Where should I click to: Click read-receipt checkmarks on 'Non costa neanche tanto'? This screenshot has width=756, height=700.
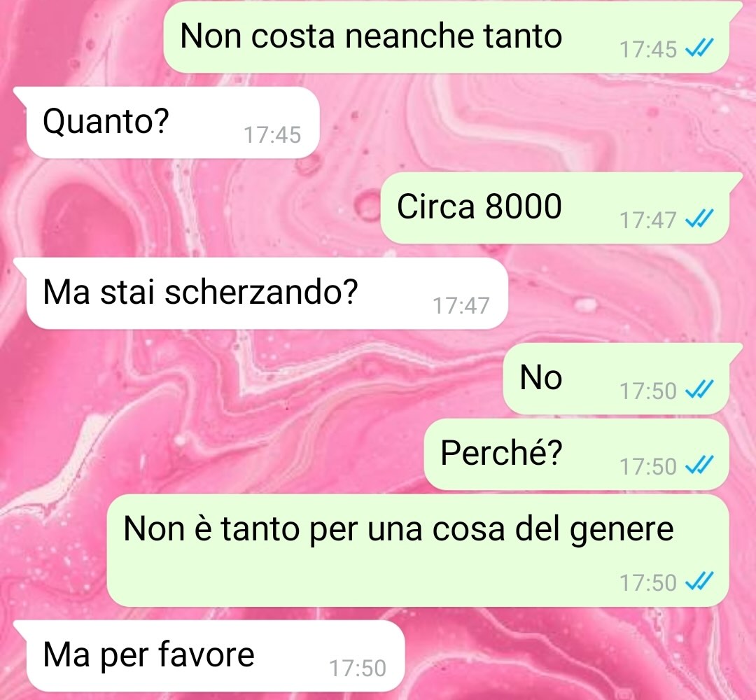coord(699,48)
